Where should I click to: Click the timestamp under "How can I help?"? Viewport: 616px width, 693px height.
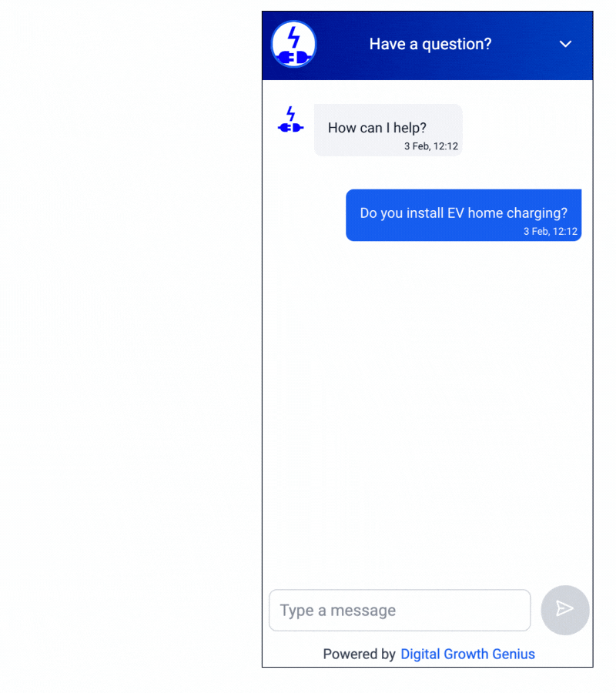coord(431,146)
